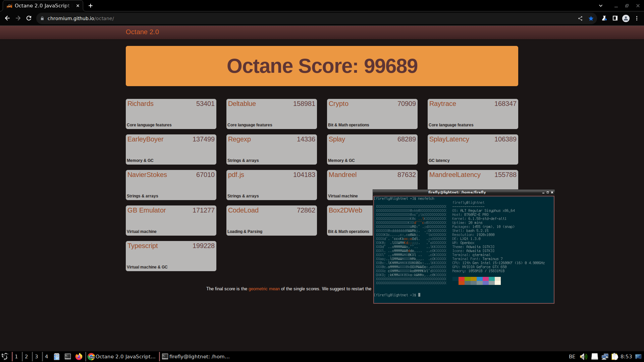Click the Octane 2.0 header link

[x=142, y=32]
